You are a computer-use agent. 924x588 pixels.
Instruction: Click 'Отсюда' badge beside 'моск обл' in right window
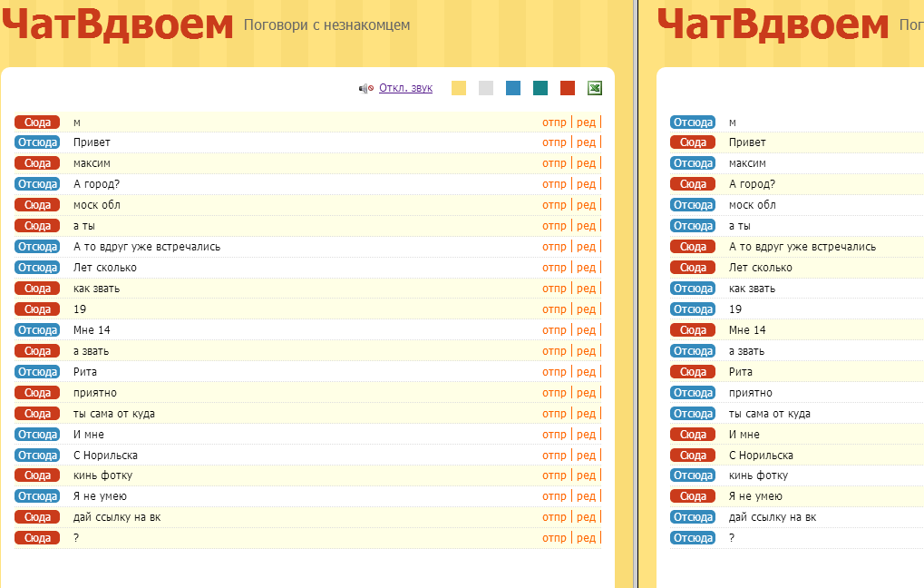click(x=693, y=205)
